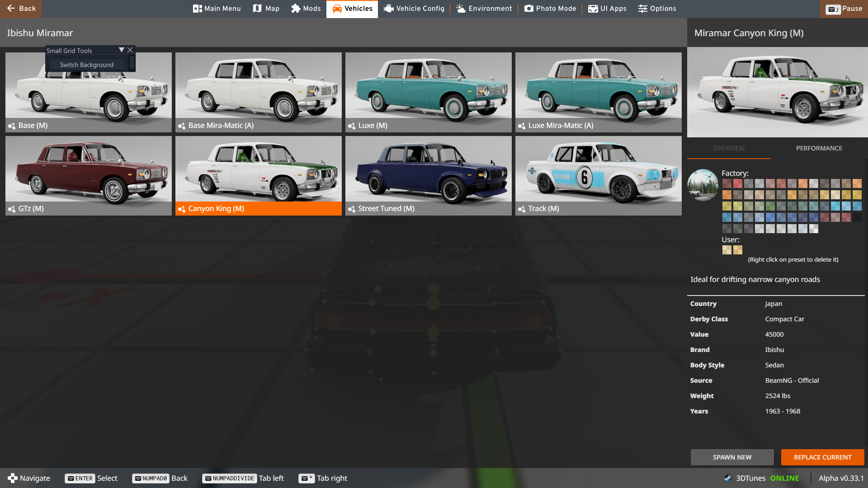The width and height of the screenshot is (868, 488).
Task: Select the Luxe Mira-Matic (A) thumbnail
Action: click(x=599, y=92)
